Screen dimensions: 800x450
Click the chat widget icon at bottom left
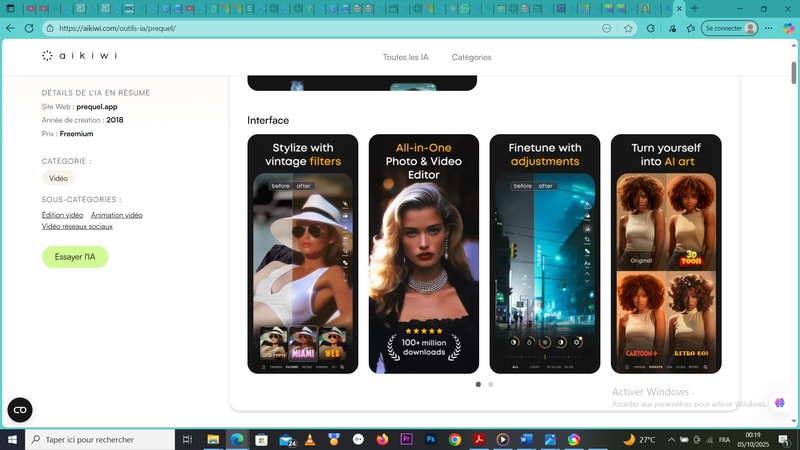(20, 410)
